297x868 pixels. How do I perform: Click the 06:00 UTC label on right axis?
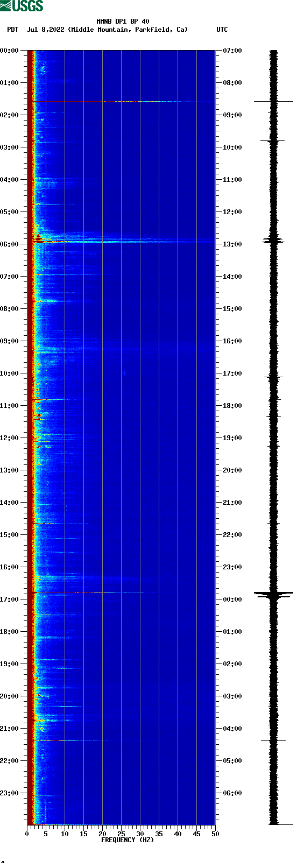pos(232,793)
